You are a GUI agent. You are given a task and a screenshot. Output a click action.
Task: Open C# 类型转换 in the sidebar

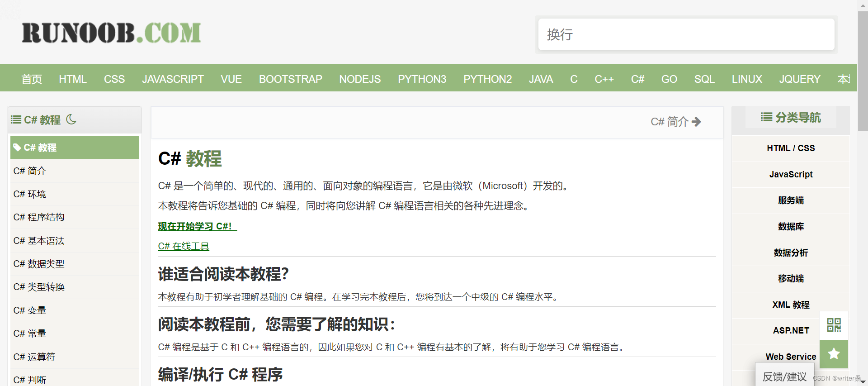point(75,287)
